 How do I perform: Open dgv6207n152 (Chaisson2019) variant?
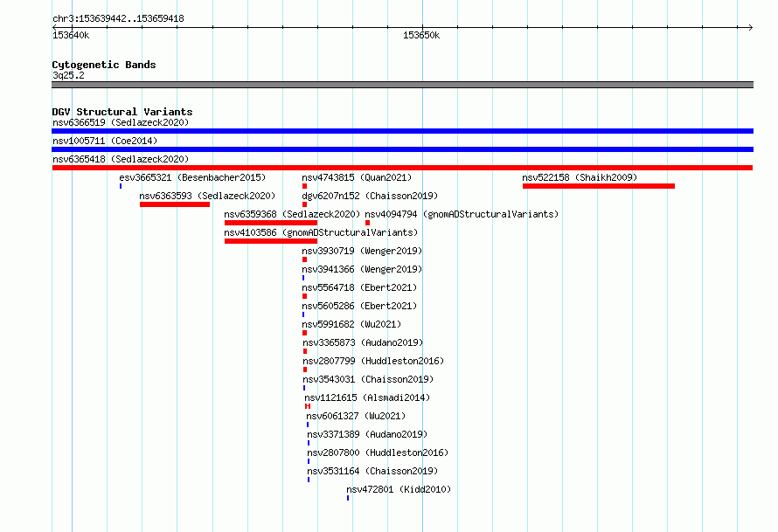(x=370, y=196)
